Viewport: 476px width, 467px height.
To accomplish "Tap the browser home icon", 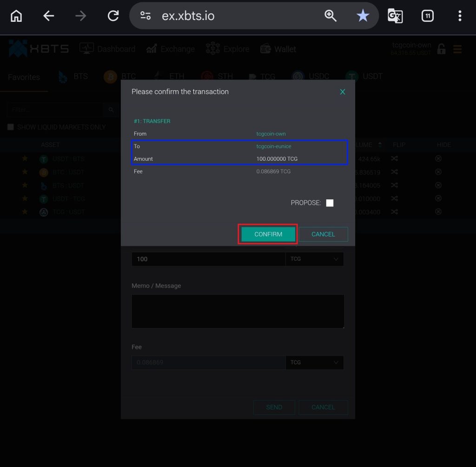I will click(x=16, y=16).
